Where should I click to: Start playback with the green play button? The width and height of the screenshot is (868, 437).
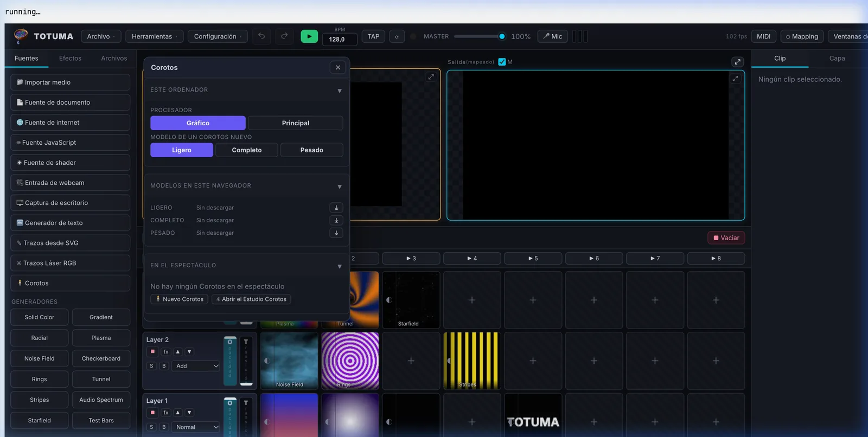(309, 36)
